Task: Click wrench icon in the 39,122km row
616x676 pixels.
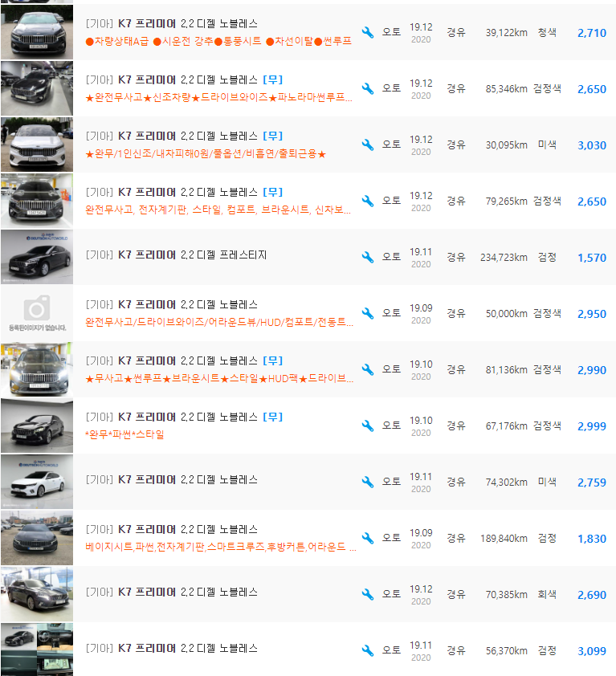Action: point(368,32)
